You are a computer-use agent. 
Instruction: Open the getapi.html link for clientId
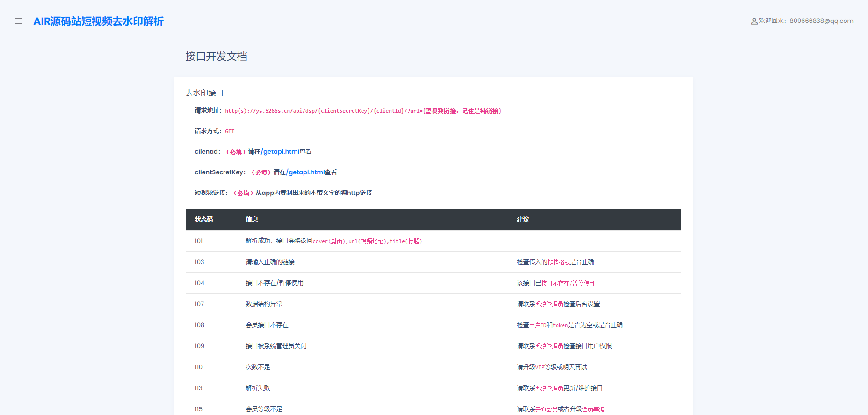click(x=280, y=151)
